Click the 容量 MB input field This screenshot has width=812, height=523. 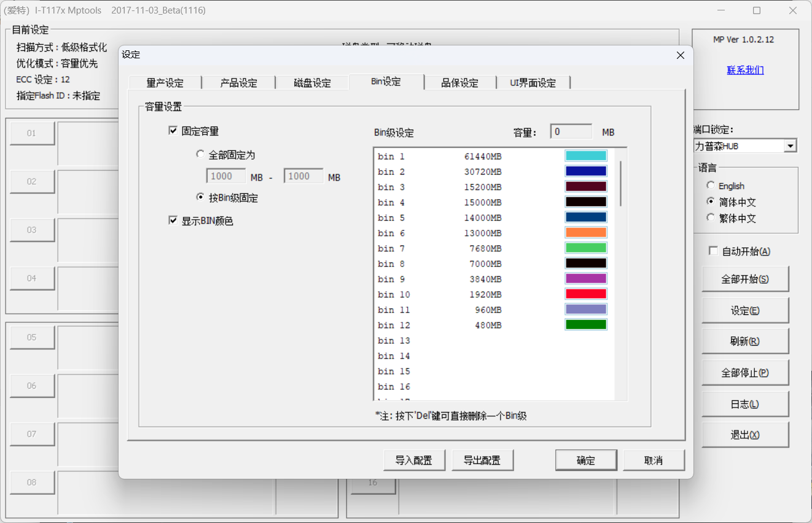point(571,131)
